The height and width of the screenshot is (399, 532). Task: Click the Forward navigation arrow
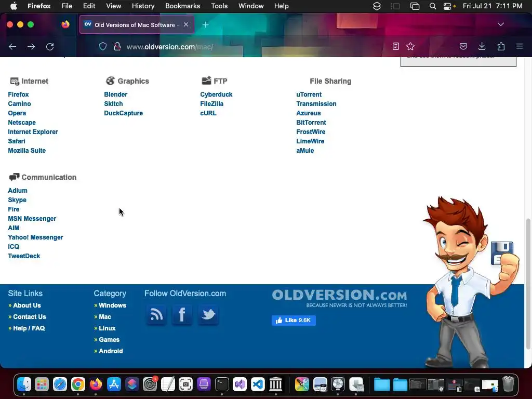click(31, 47)
